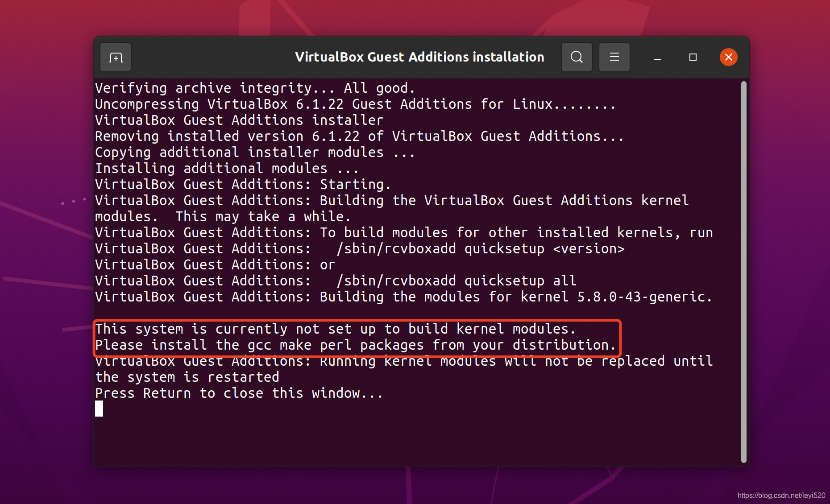The image size is (830, 504).
Task: Open the terminal search tool
Action: 577,57
